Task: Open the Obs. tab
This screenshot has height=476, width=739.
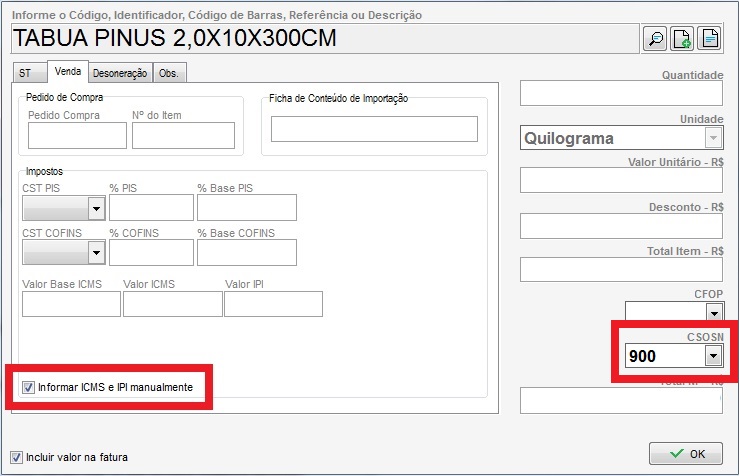Action: click(170, 73)
